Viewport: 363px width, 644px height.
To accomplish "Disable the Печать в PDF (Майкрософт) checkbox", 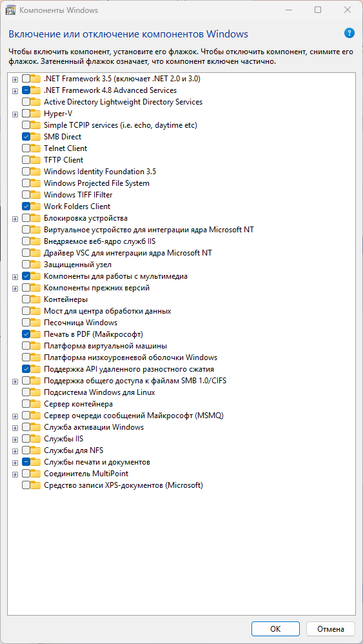I will (x=26, y=334).
